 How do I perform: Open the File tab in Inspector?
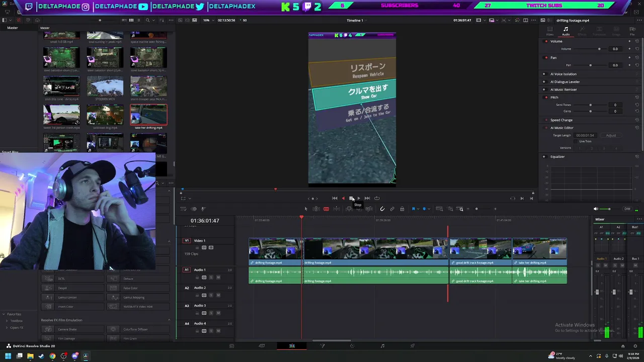pos(632,31)
